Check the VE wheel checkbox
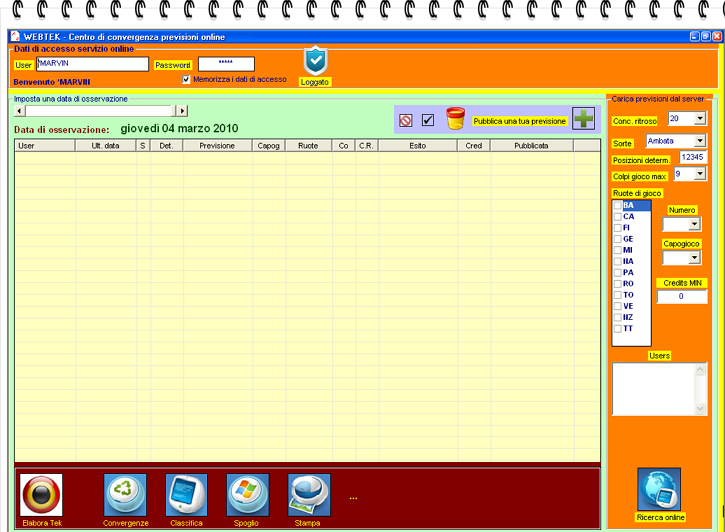 pyautogui.click(x=618, y=306)
